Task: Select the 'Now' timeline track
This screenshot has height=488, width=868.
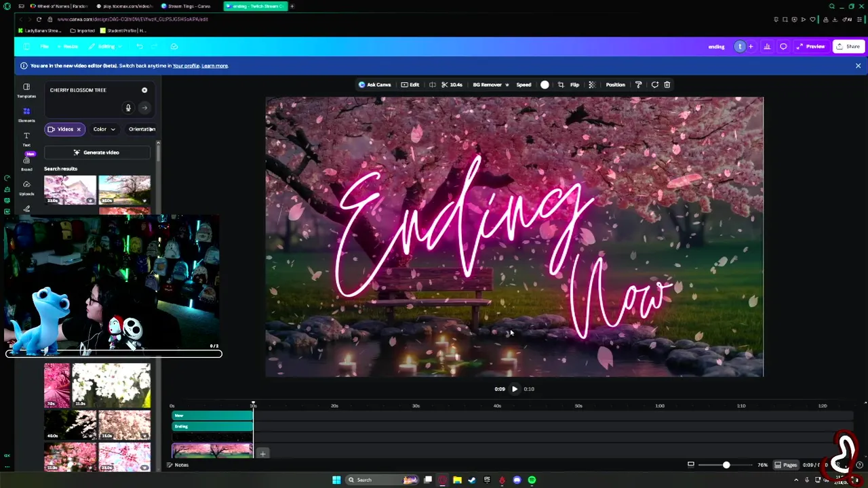Action: [x=212, y=415]
